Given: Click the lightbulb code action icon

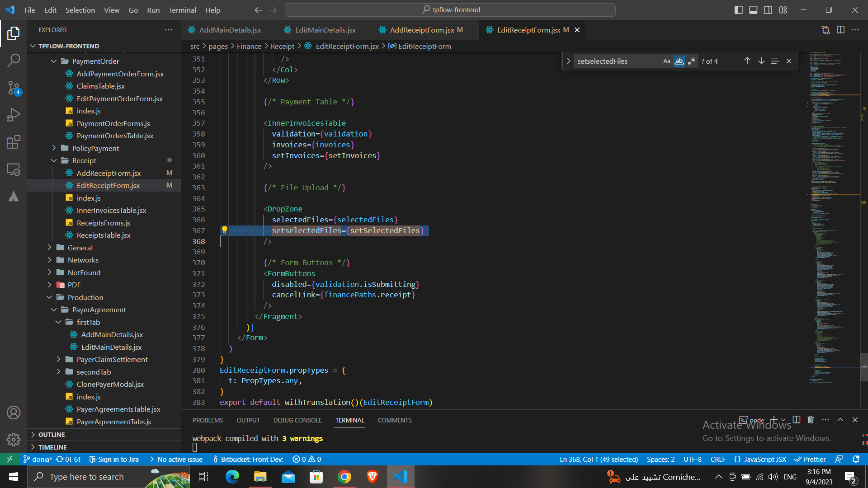Looking at the screenshot, I should (x=224, y=230).
